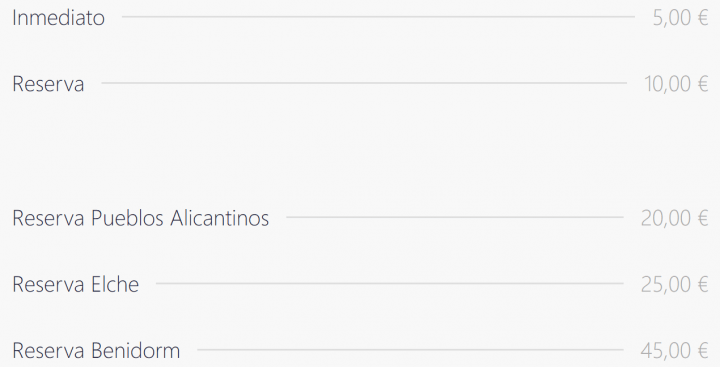The image size is (720, 367).
Task: Click the divider line beside plain Reserva
Action: pyautogui.click(x=364, y=83)
